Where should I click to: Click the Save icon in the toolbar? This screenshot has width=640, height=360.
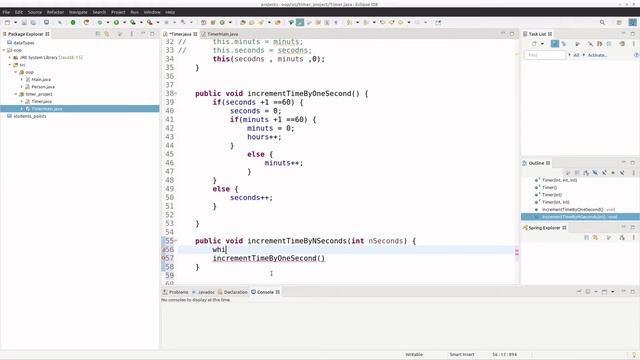click(24, 22)
